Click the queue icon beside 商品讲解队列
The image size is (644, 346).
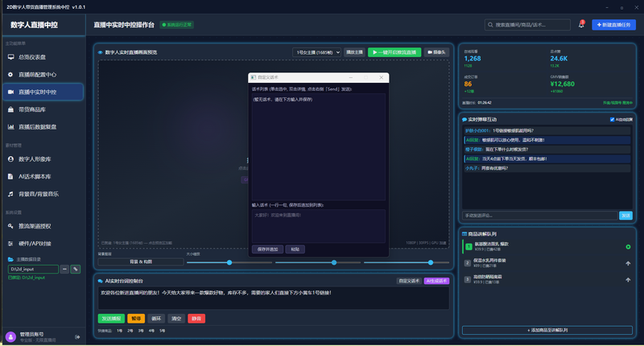click(464, 234)
